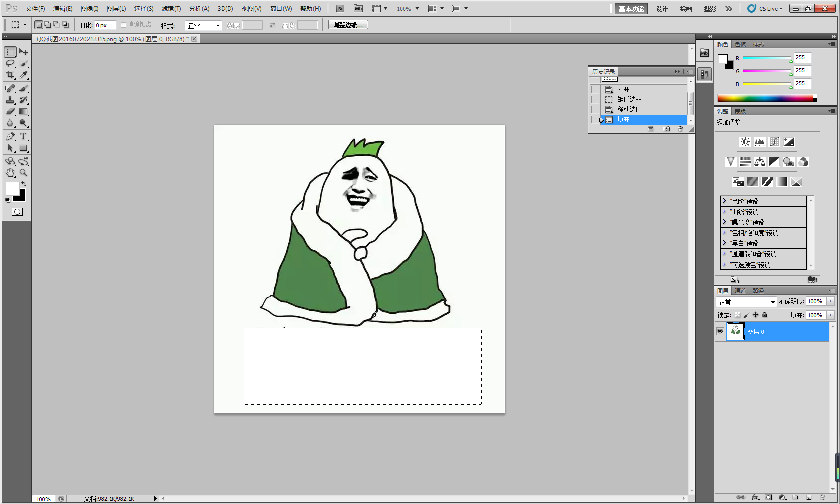Switch to 基本功能 workspace
The image size is (840, 504).
pos(631,9)
